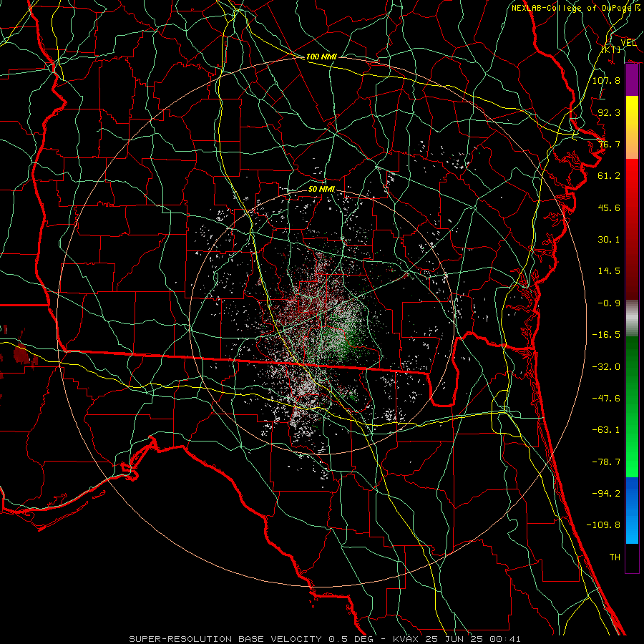This screenshot has height=644, width=644.
Task: Click the 100 NMI range ring label
Action: (x=321, y=57)
